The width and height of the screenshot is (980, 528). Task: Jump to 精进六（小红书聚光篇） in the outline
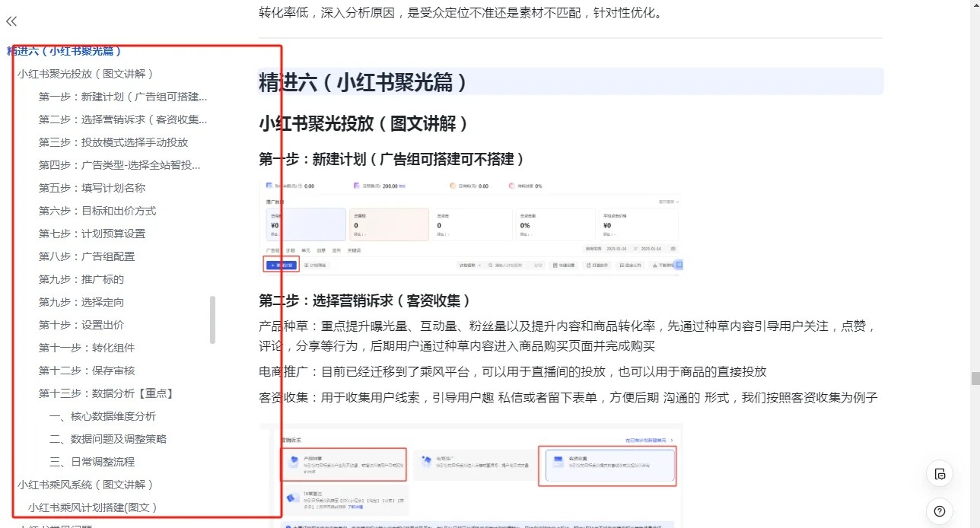pos(65,51)
